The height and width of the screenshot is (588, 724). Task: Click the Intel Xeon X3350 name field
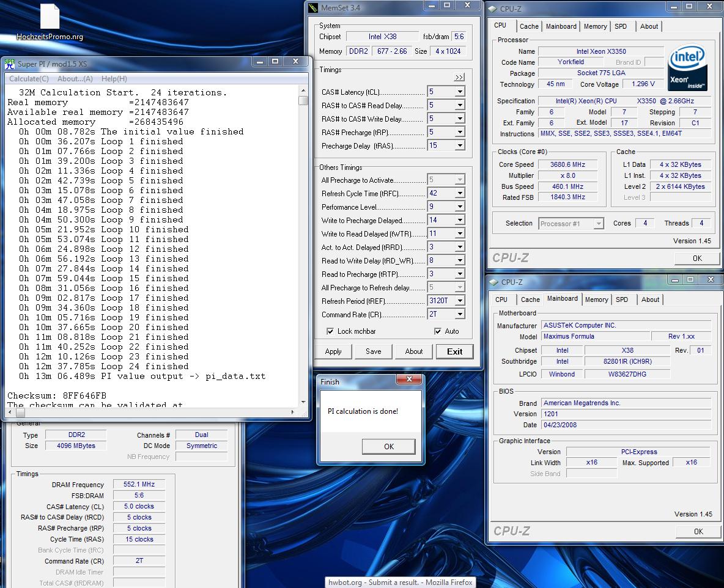(600, 51)
